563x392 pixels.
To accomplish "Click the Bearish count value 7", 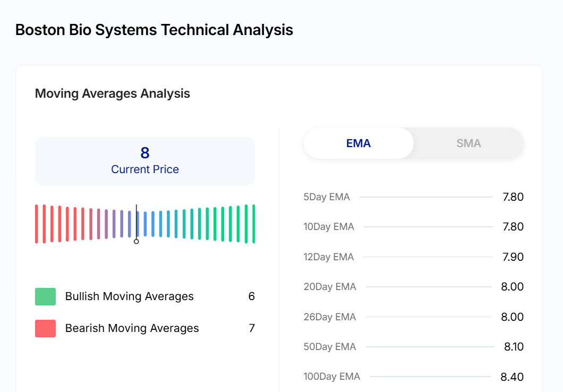I will (x=252, y=328).
